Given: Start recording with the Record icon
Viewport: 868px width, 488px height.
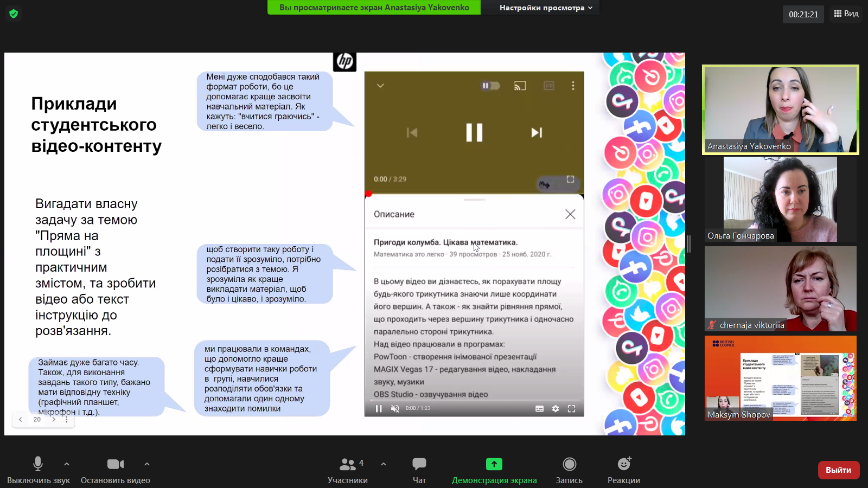Looking at the screenshot, I should (569, 464).
